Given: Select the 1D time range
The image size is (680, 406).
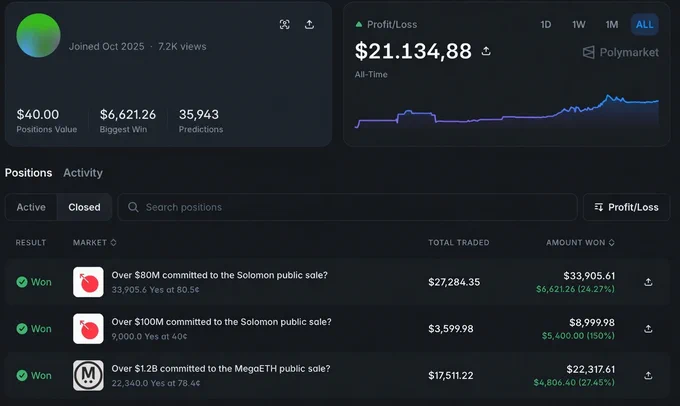Looking at the screenshot, I should coord(546,25).
